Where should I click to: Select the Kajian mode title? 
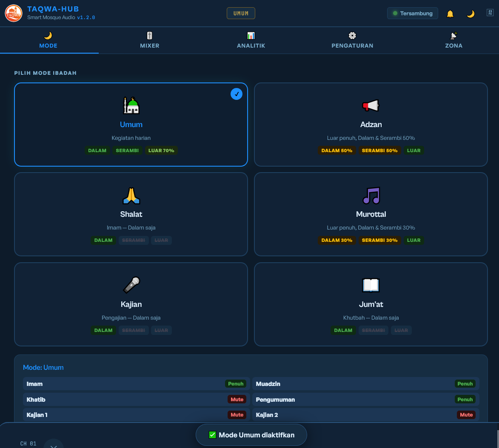tap(131, 304)
